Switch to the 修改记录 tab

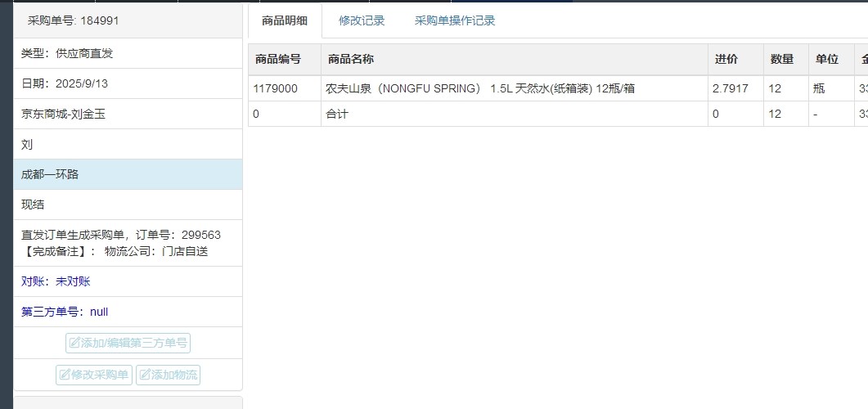coord(362,20)
